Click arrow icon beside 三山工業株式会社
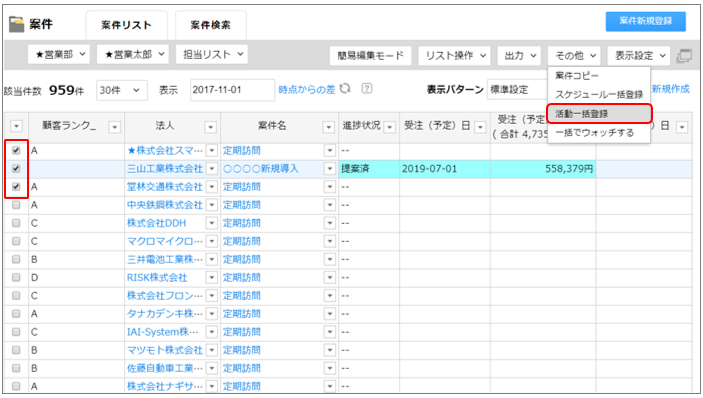The image size is (703, 398). click(212, 169)
